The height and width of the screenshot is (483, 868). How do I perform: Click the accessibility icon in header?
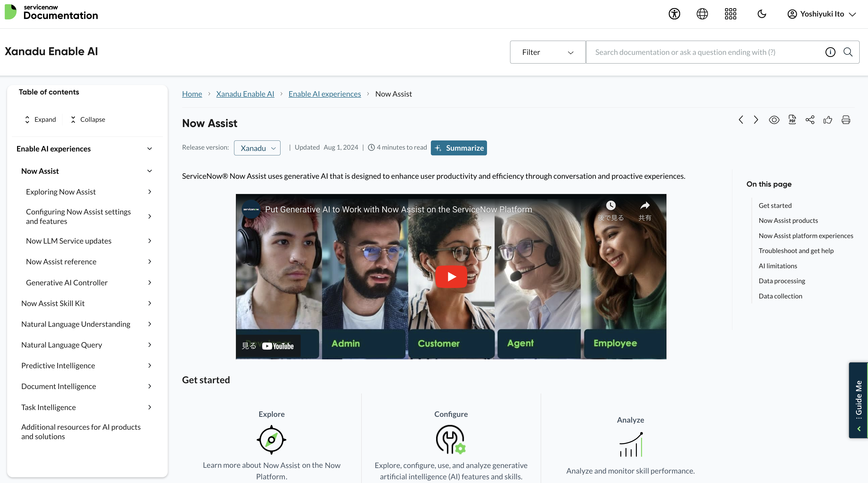[x=674, y=14]
